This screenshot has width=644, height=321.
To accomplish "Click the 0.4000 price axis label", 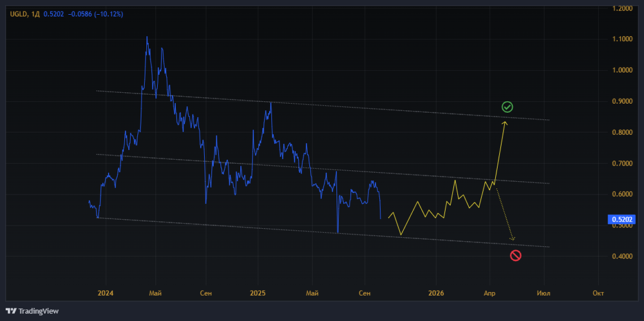I will point(621,257).
